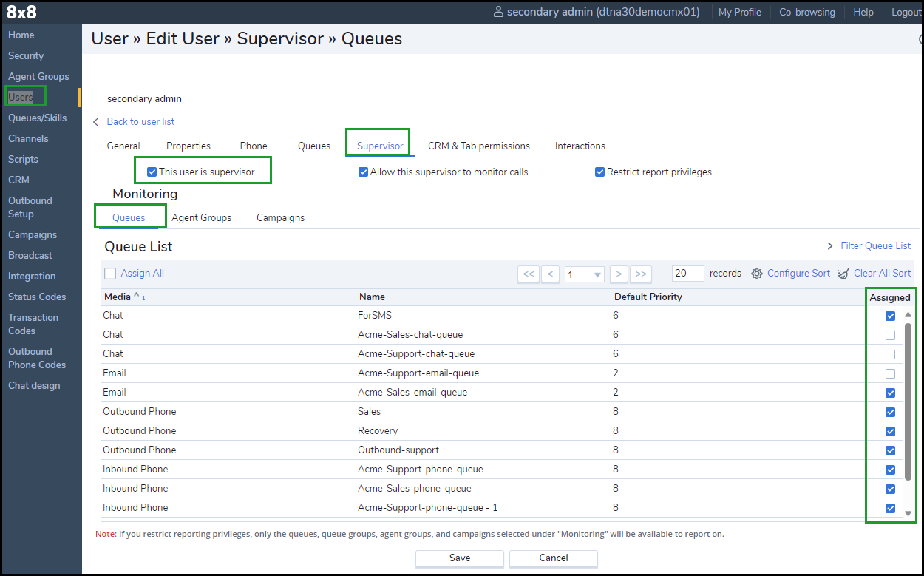The height and width of the screenshot is (576, 924).
Task: Open CRM & Tab permissions tab
Action: point(479,146)
